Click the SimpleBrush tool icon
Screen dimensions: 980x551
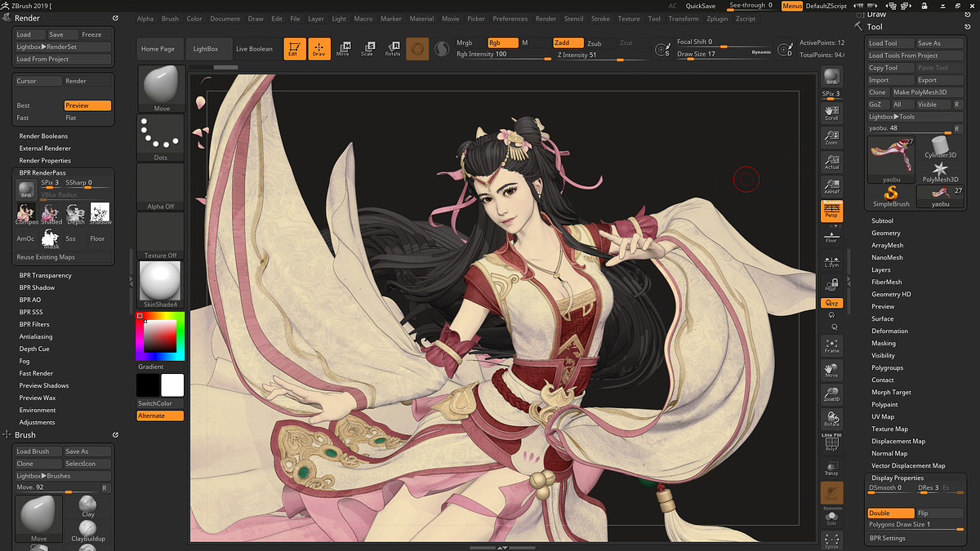(x=891, y=196)
